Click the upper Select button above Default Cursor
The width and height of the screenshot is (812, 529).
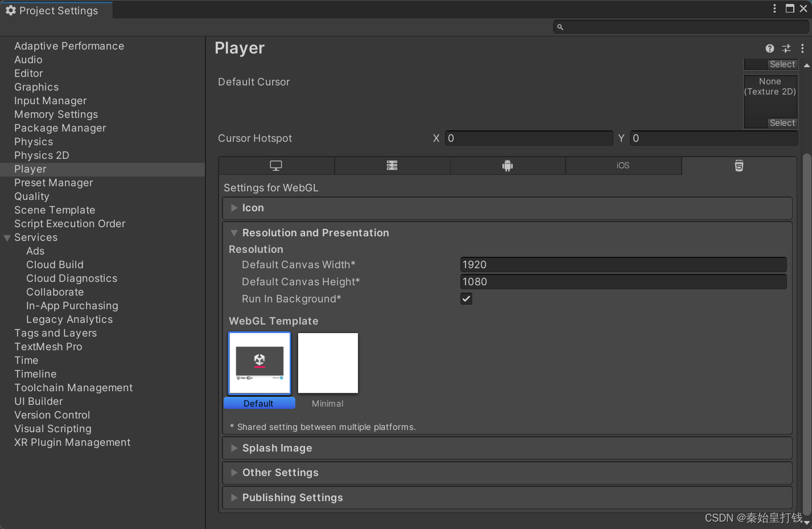(782, 64)
